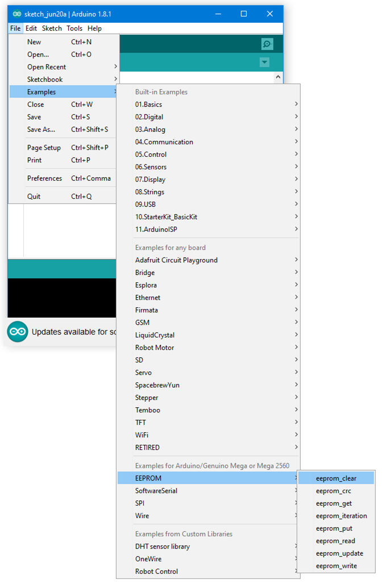The height and width of the screenshot is (588, 387).
Task: Click the tab options dropdown arrow
Action: pos(264,62)
